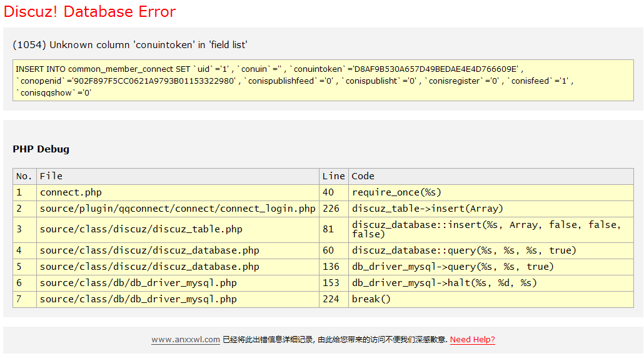The width and height of the screenshot is (644, 356).
Task: Click inside the INSERT INTO SQL query box
Action: point(323,81)
